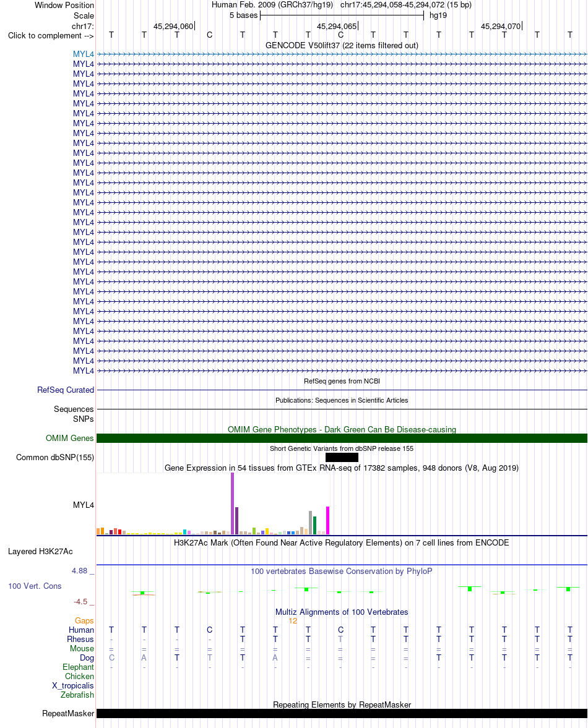Click the Zebrafish alignment row label
The width and height of the screenshot is (588, 728).
[x=77, y=695]
